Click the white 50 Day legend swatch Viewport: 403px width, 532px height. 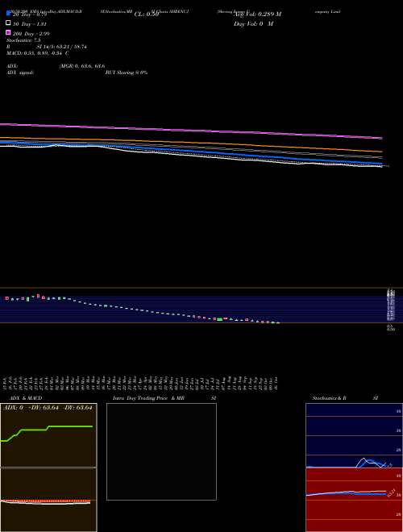click(8, 23)
